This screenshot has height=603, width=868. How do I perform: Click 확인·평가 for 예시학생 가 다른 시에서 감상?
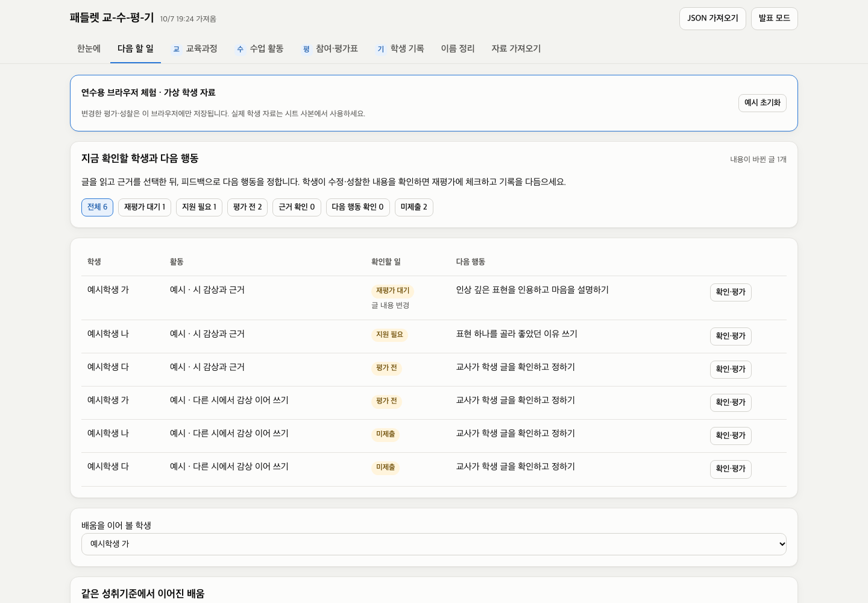(x=731, y=403)
